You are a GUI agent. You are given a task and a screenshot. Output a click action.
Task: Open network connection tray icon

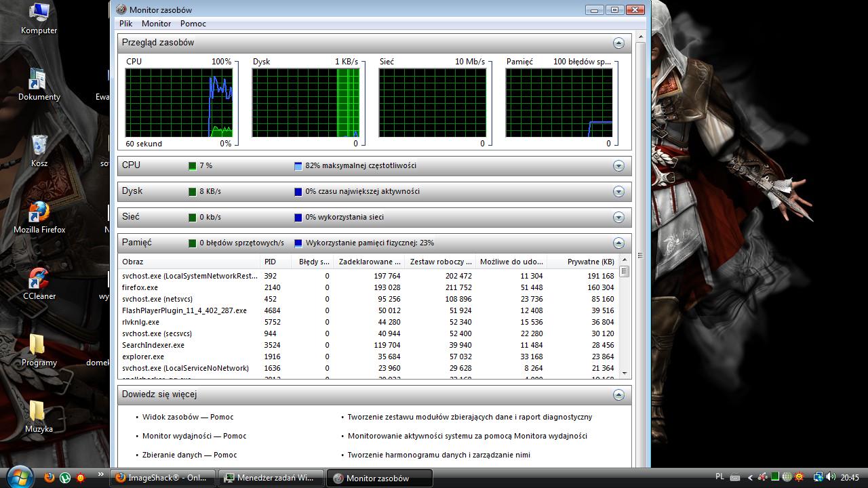[x=818, y=478]
